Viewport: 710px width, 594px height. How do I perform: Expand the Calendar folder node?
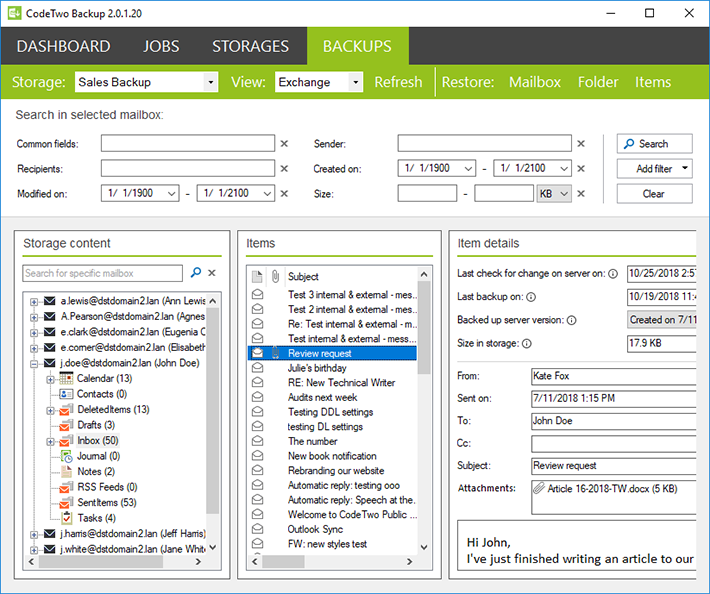50,379
